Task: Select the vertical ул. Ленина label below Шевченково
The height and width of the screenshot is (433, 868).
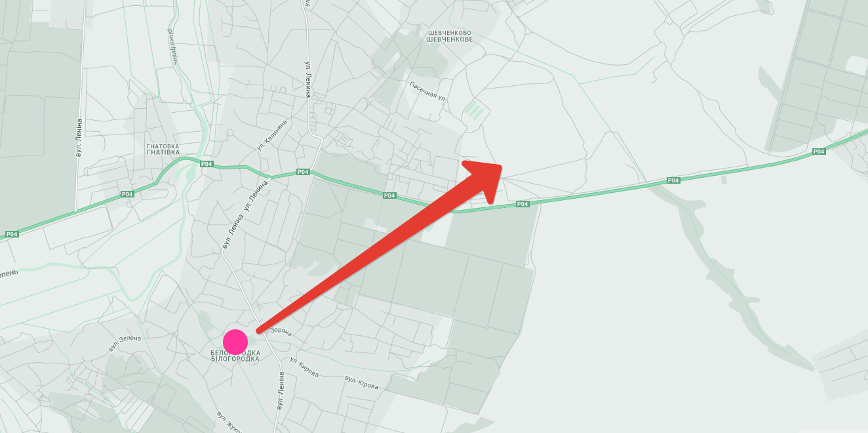Action: (307, 79)
